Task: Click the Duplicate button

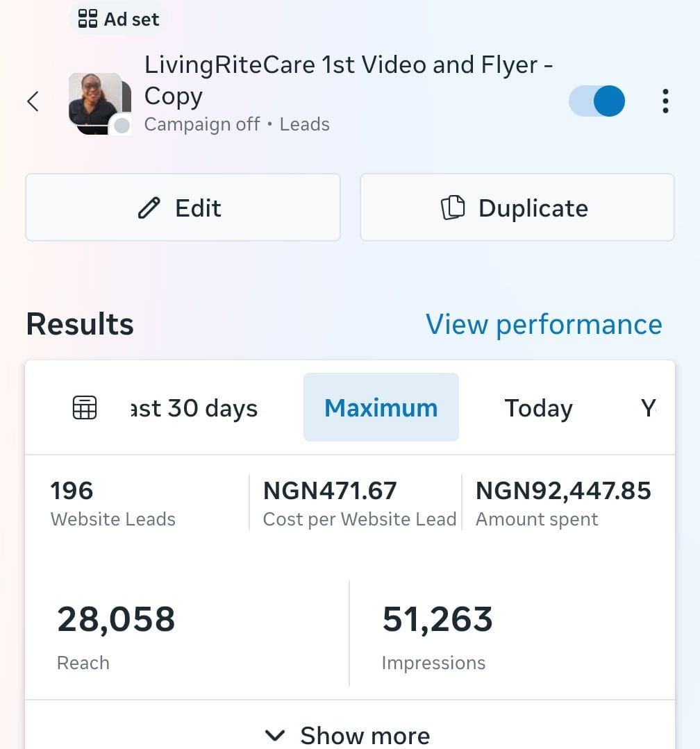Action: point(517,207)
